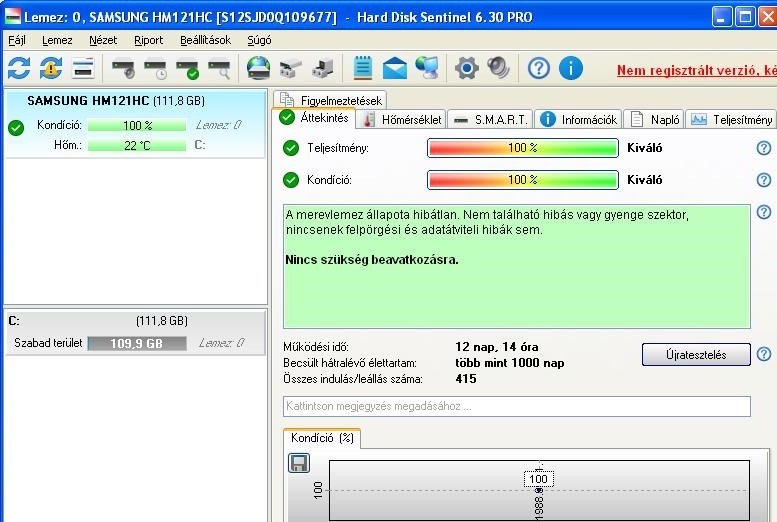
Task: Click the red 'Nem regisztrált verzió' link
Action: [697, 70]
